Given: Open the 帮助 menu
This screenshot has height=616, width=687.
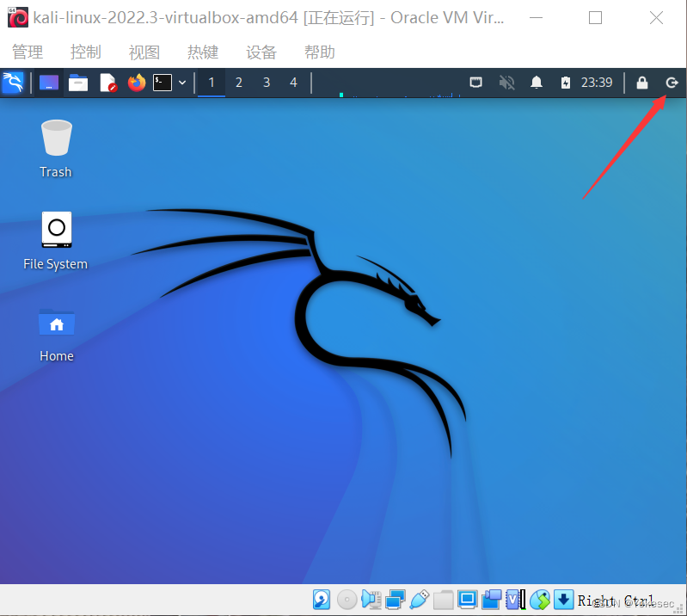Looking at the screenshot, I should [x=320, y=52].
